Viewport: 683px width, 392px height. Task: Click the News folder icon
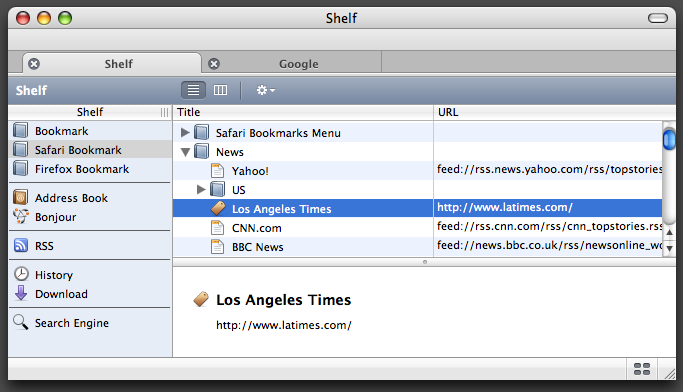click(x=201, y=152)
